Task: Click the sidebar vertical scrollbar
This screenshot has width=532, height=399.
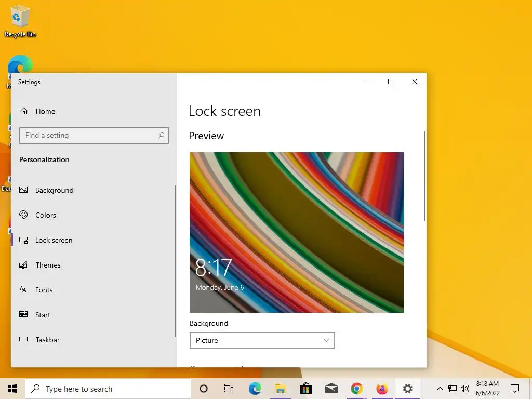Action: (176, 261)
